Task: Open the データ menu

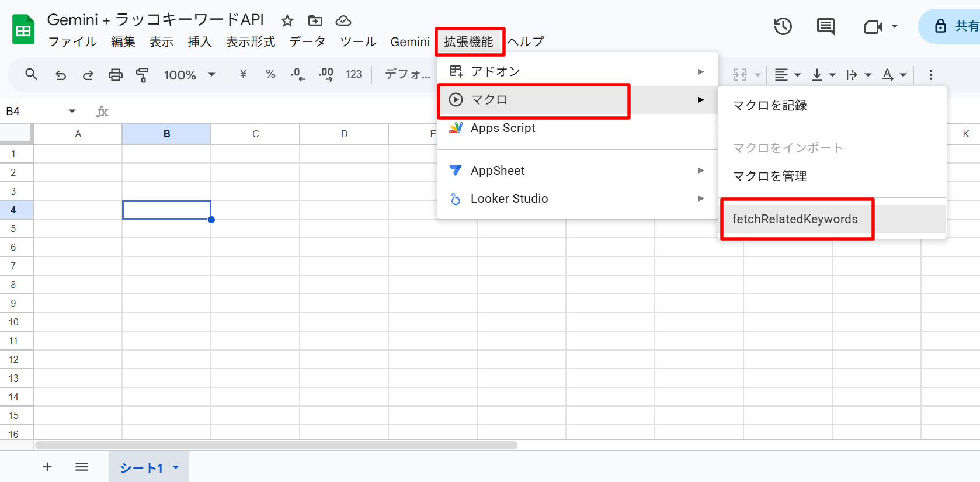Action: coord(307,41)
